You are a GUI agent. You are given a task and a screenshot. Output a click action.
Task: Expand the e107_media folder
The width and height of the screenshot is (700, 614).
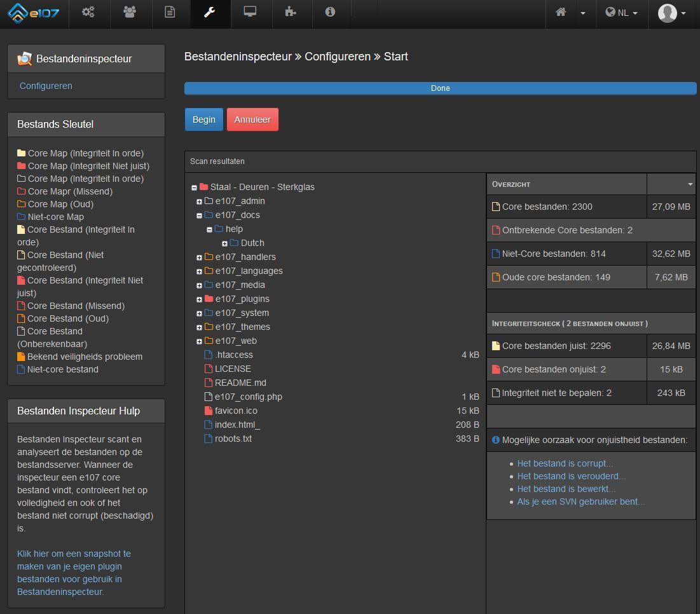[x=199, y=285]
